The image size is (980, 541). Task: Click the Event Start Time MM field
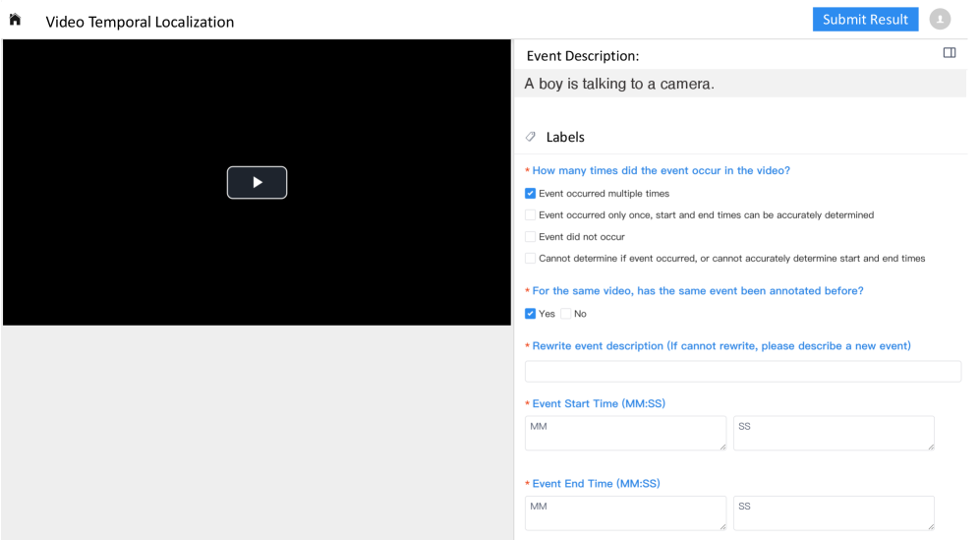(624, 433)
